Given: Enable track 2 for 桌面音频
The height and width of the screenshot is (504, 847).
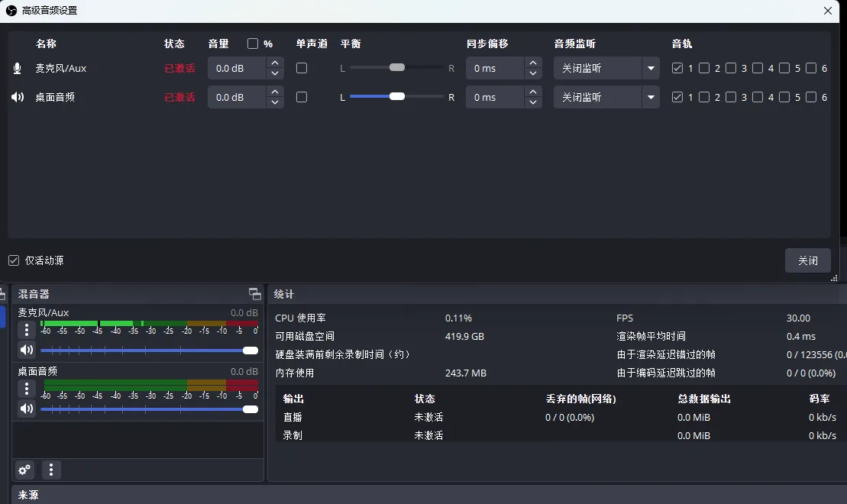Looking at the screenshot, I should coord(704,97).
